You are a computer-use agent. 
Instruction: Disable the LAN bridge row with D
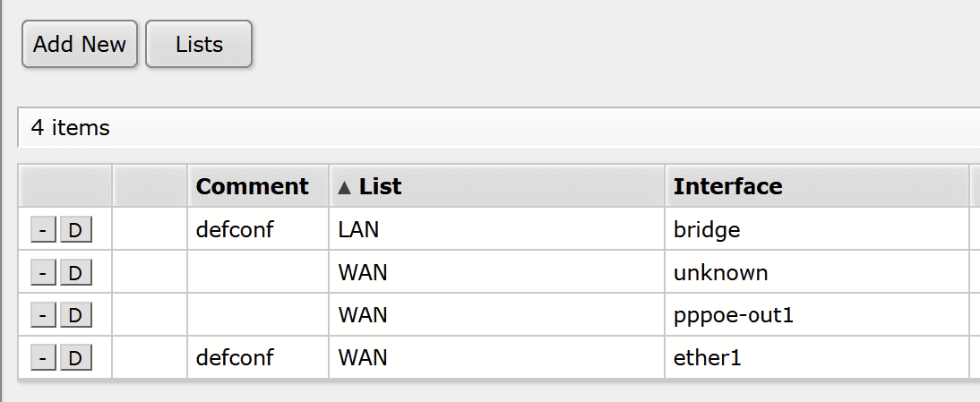[75, 230]
